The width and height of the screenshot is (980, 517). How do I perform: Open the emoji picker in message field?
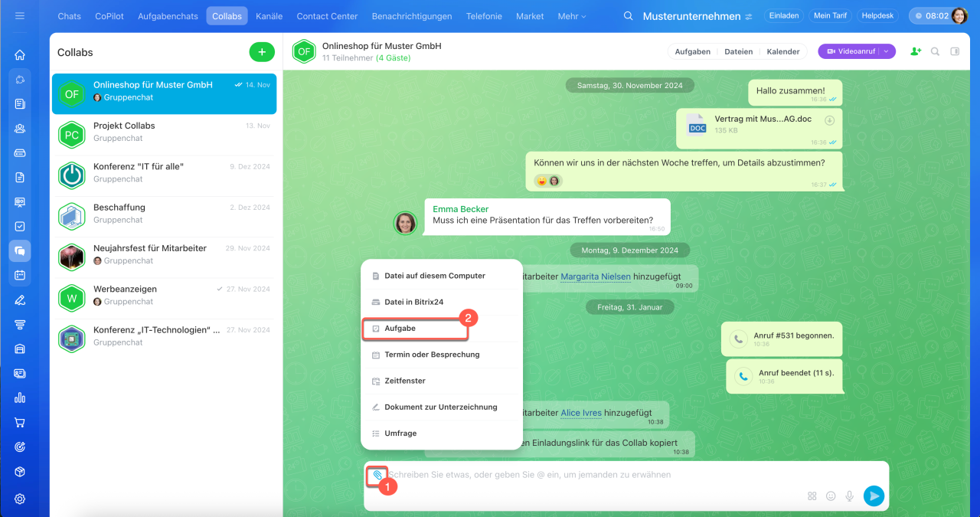831,496
